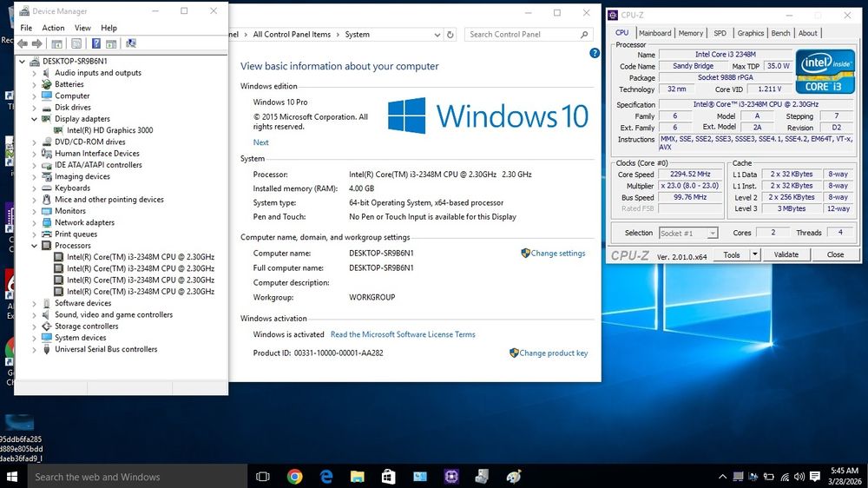
Task: Expand the Batteries node
Action: 35,85
